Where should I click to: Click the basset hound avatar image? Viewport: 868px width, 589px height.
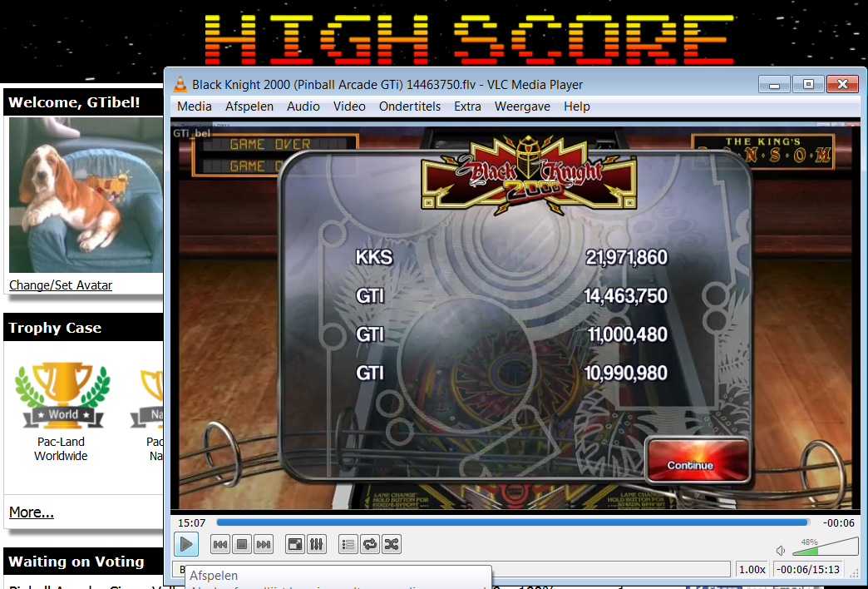point(86,195)
